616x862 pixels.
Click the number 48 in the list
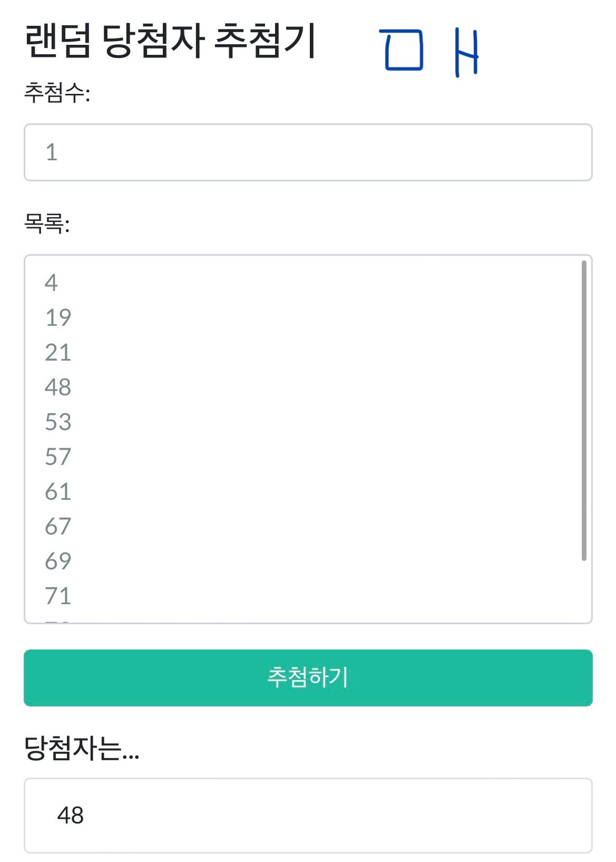tap(58, 388)
